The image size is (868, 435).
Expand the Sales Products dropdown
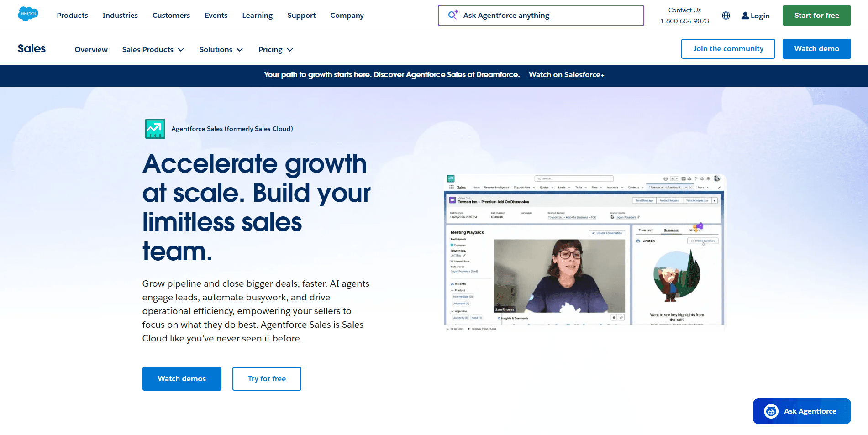[x=153, y=49]
